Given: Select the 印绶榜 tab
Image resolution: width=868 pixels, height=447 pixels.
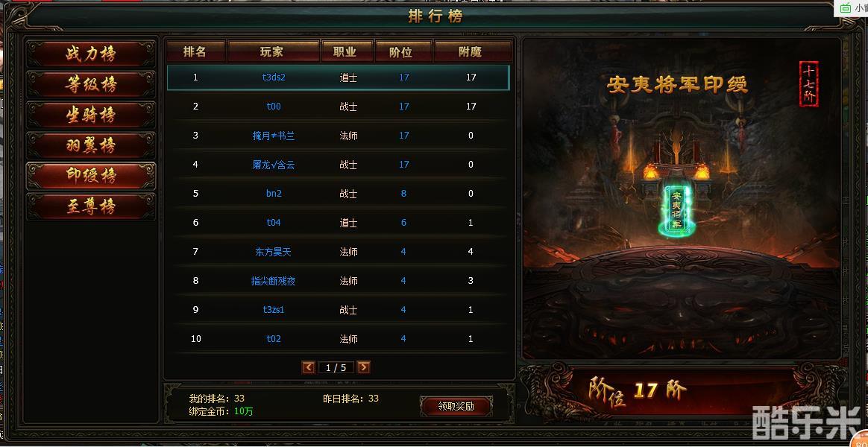Looking at the screenshot, I should pos(91,176).
